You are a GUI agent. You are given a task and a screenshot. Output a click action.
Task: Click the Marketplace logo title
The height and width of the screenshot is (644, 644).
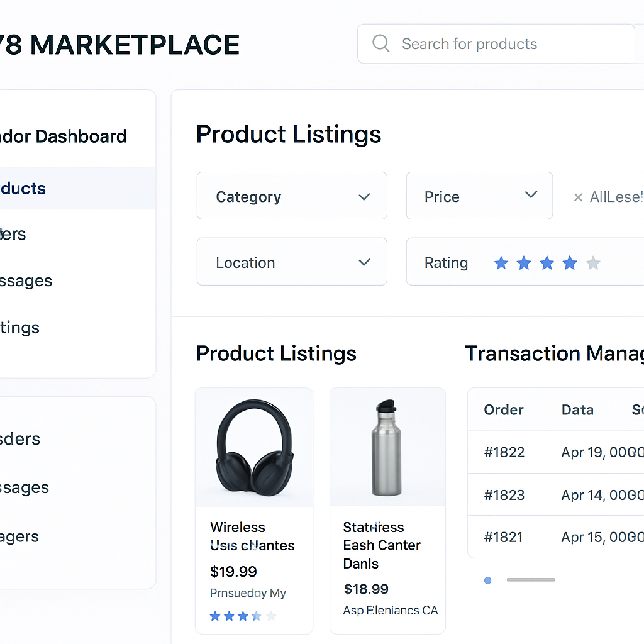click(x=119, y=45)
